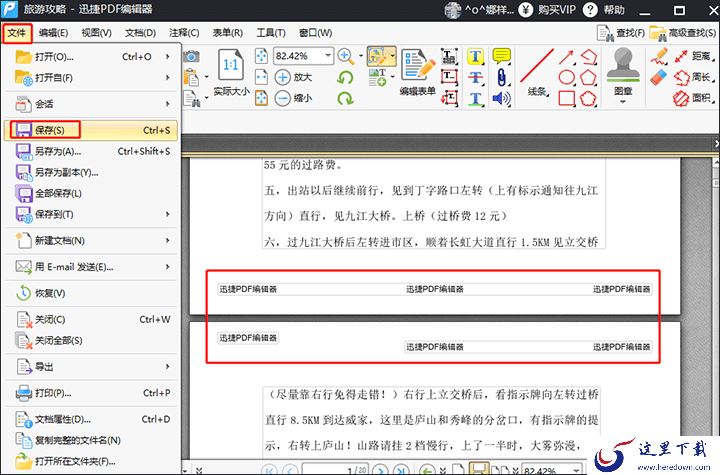The image size is (720, 475).
Task: Select the highlight text T tool
Action: [x=476, y=57]
